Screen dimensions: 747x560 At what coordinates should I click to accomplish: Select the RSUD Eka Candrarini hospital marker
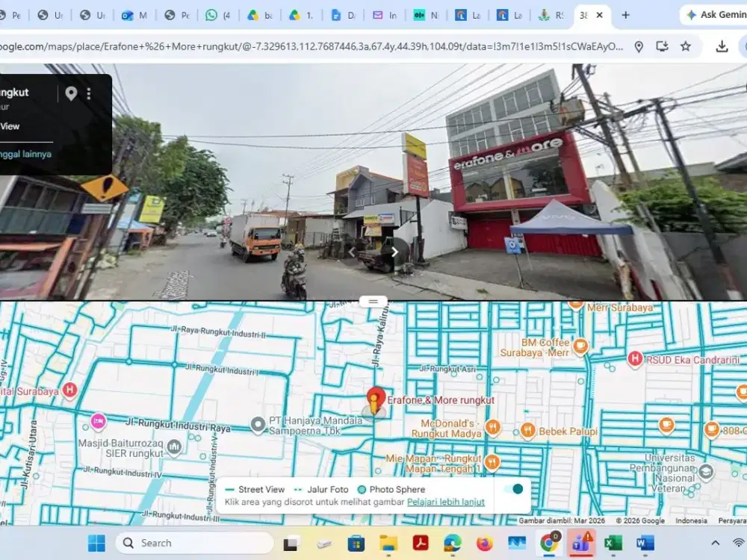coord(634,359)
